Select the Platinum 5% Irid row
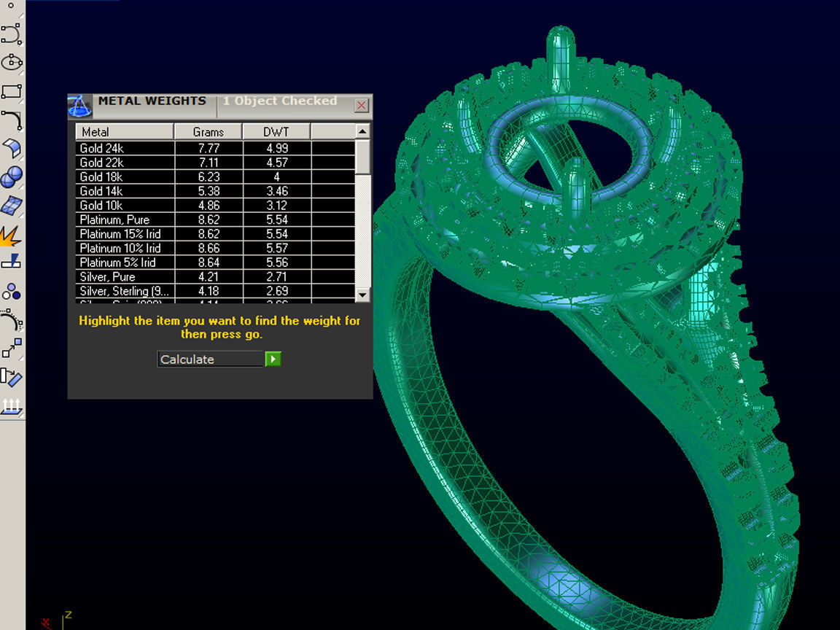840x630 pixels. 215,262
